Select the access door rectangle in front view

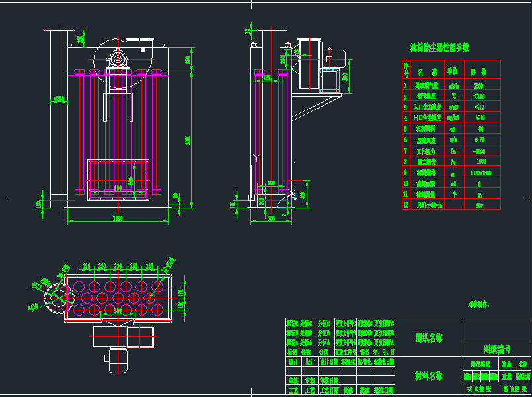pos(119,179)
